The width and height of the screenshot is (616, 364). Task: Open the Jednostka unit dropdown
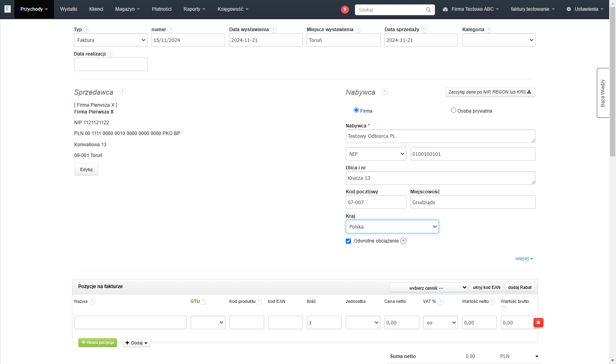pyautogui.click(x=363, y=322)
